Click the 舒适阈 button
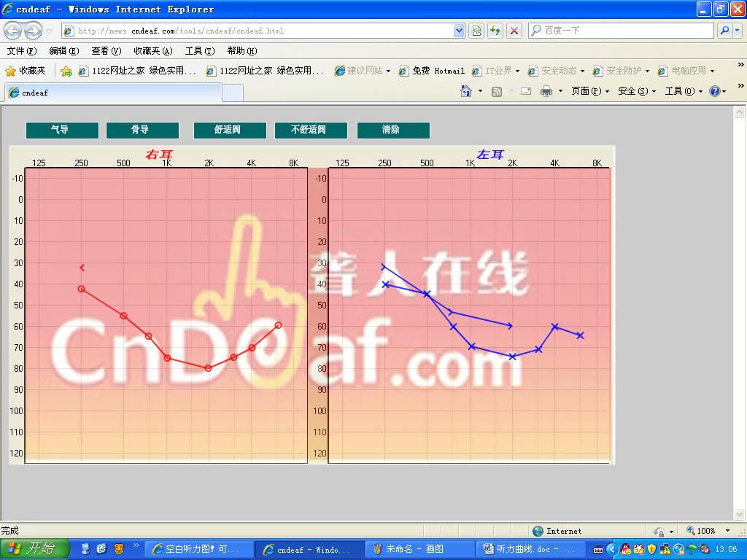This screenshot has width=747, height=560. point(230,130)
